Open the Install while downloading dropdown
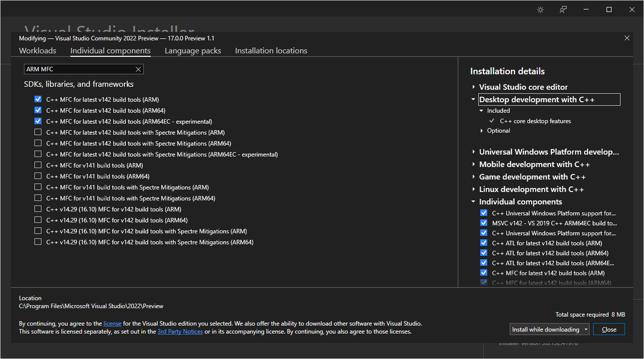 click(x=550, y=330)
